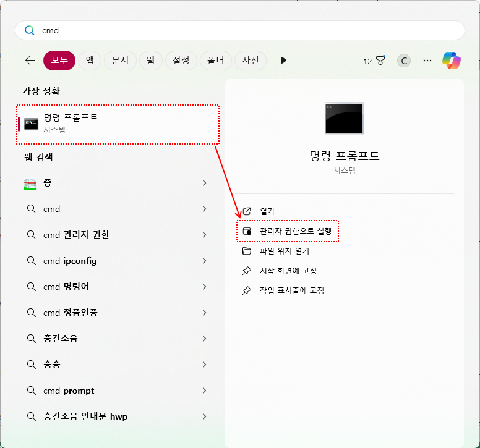Click the C account avatar
Viewport: 480px width, 448px height.
click(x=404, y=61)
